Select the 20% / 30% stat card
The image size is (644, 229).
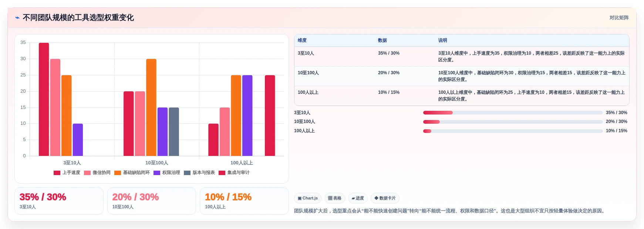point(152,201)
